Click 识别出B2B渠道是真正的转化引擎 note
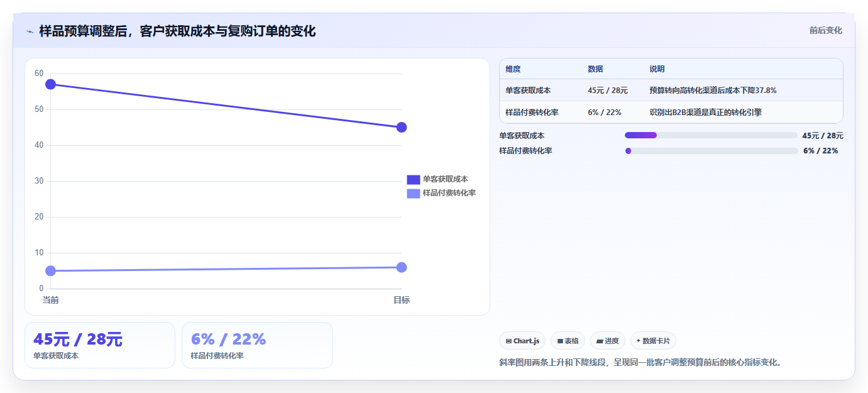 pyautogui.click(x=705, y=113)
